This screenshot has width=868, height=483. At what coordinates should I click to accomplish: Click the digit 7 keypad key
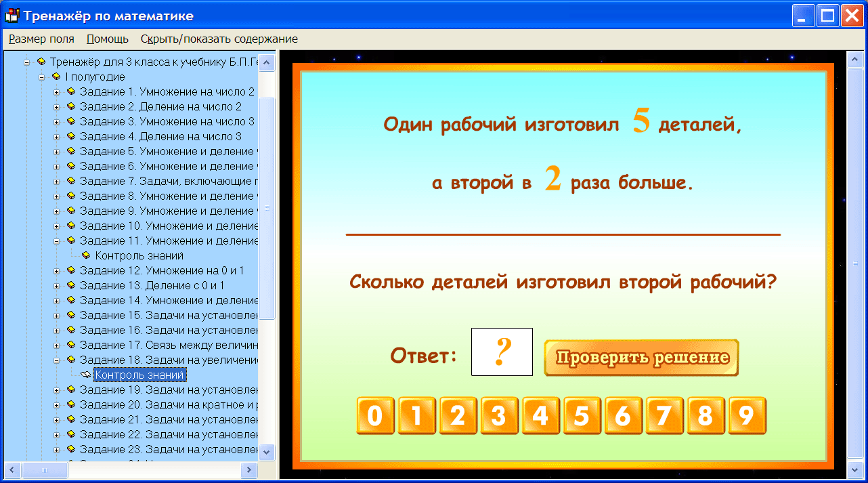click(x=664, y=415)
